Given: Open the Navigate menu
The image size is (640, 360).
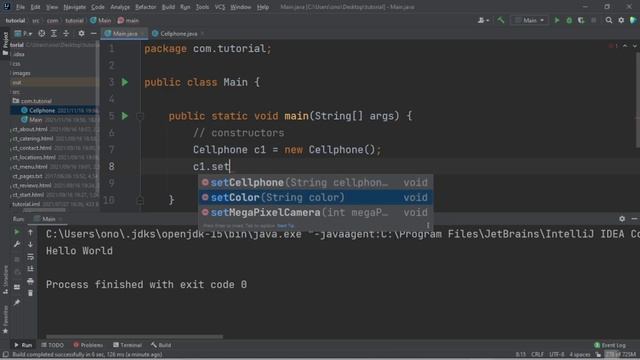Looking at the screenshot, I should point(75,7).
